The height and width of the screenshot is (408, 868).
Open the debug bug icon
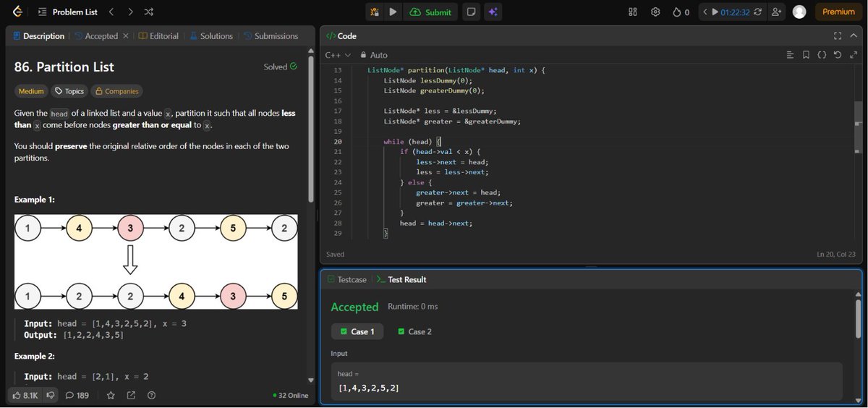[x=374, y=12]
